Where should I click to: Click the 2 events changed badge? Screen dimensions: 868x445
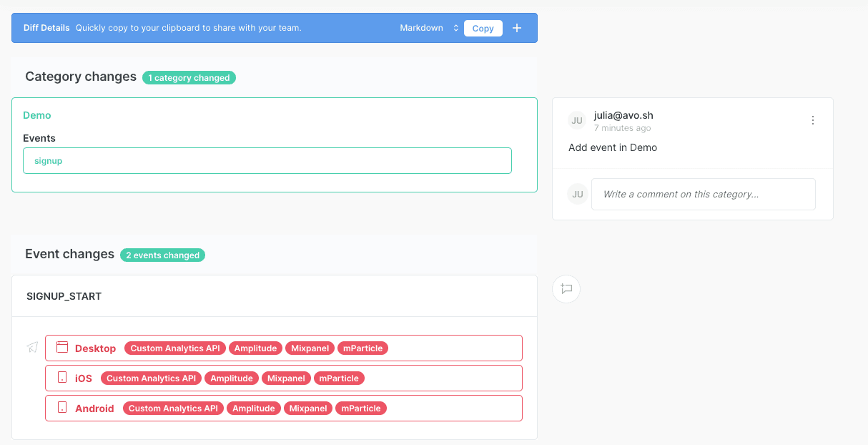click(162, 255)
